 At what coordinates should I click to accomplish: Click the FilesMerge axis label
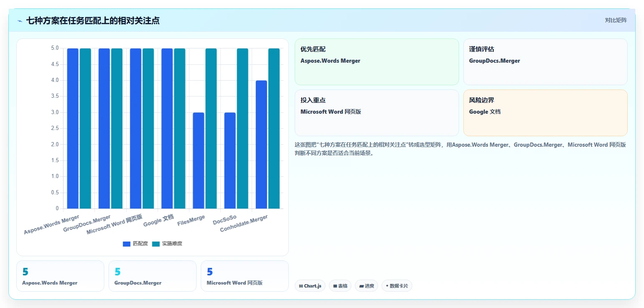pyautogui.click(x=191, y=221)
